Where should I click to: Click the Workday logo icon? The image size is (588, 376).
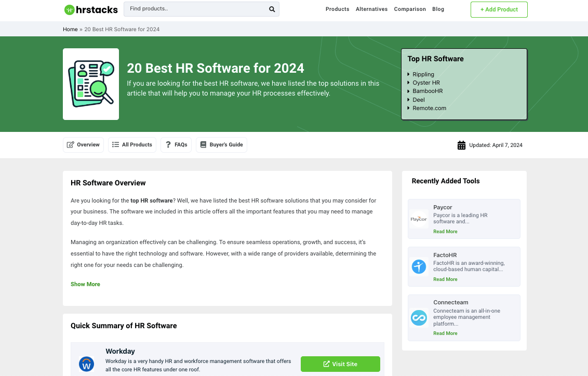[86, 364]
